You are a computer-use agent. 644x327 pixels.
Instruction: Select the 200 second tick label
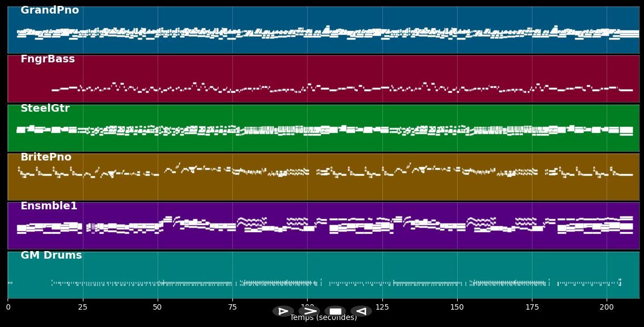pos(607,307)
